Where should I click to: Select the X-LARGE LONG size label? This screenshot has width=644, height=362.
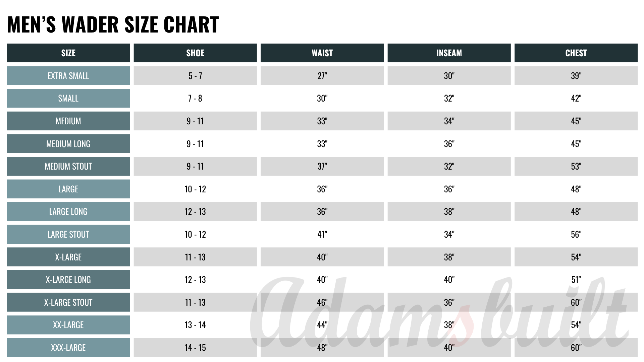coord(68,280)
